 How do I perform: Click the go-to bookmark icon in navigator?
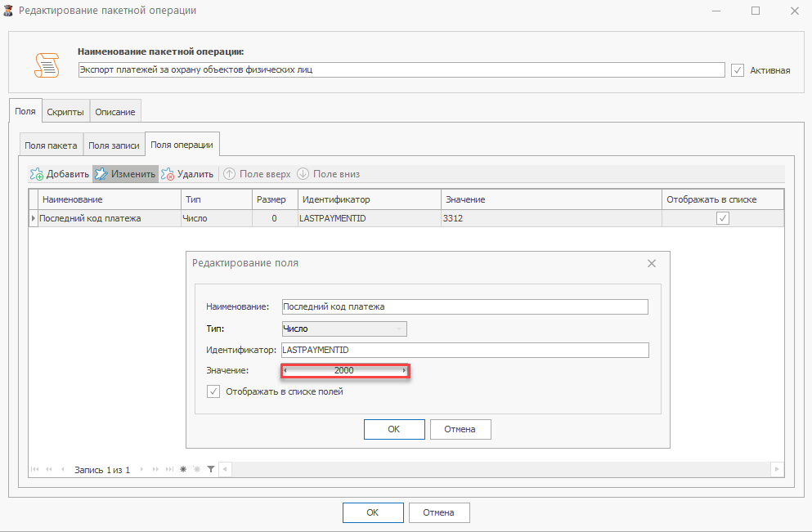pyautogui.click(x=197, y=469)
